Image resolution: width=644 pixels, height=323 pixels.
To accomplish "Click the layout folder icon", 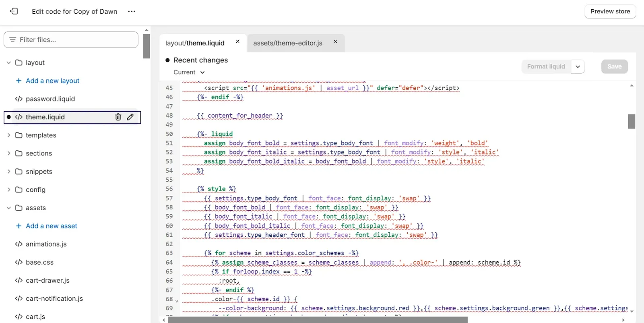I will (x=19, y=63).
